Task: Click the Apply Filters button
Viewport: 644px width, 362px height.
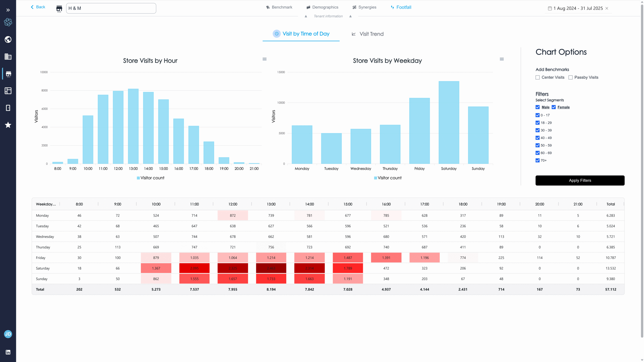Action: pos(580,180)
